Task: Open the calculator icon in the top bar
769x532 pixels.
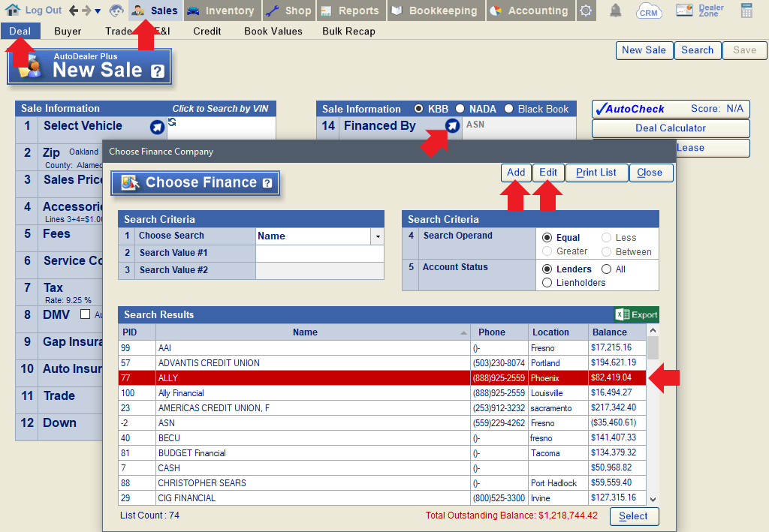Action: pyautogui.click(x=746, y=11)
